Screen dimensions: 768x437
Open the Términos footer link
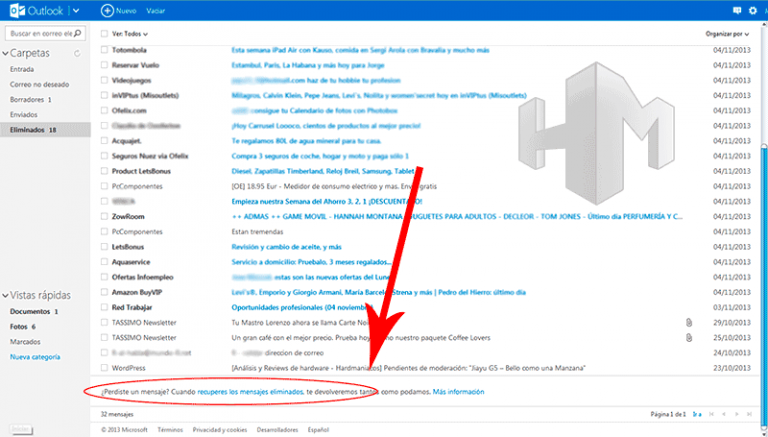[170, 430]
